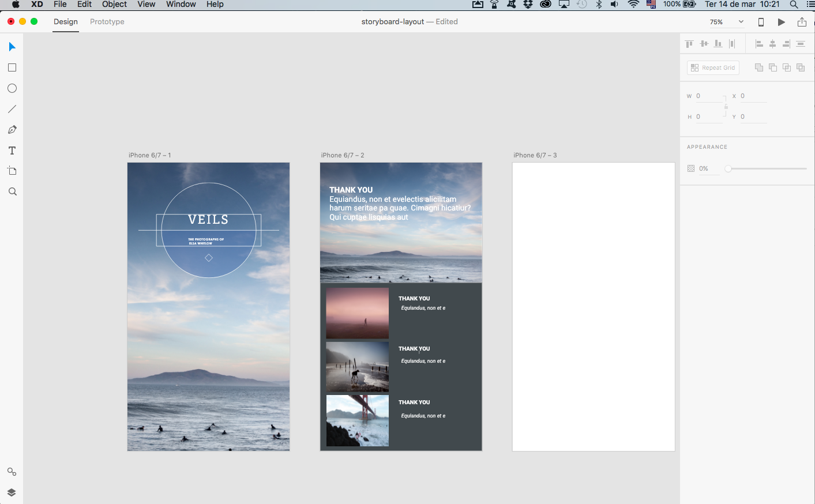Select the Zoom magnifier tool
Screen dimensions: 815x504
coord(12,191)
